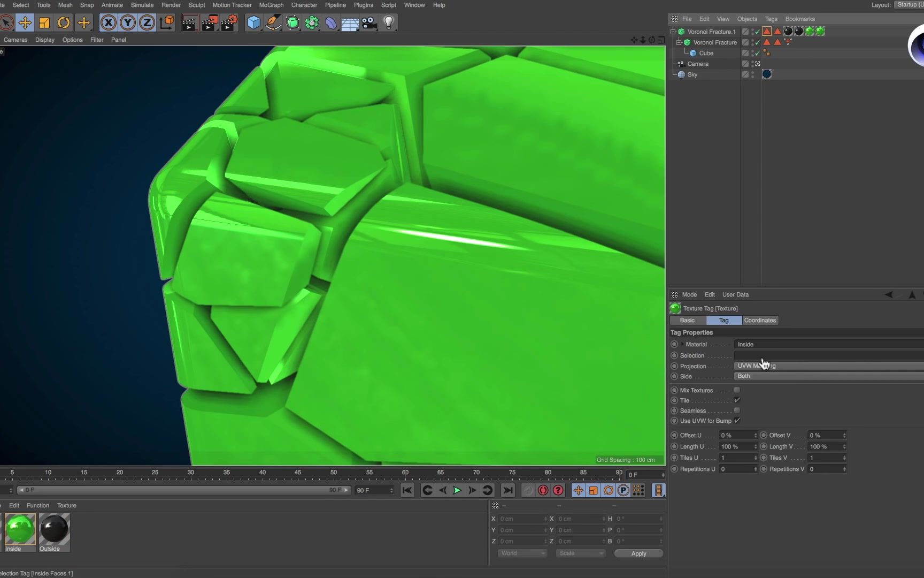
Task: Click the Render to Picture Viewer icon
Action: [210, 22]
